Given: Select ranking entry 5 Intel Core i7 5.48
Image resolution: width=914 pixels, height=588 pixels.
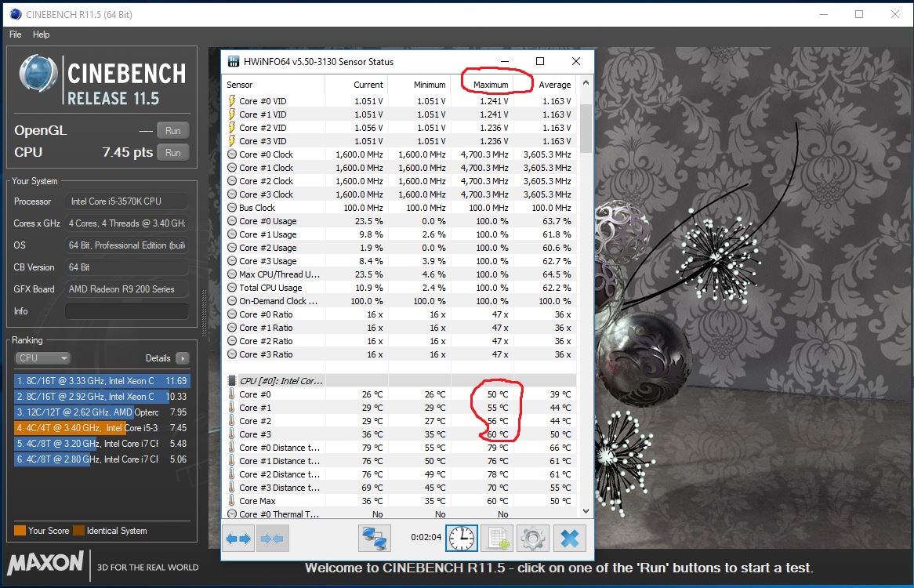Looking at the screenshot, I should click(x=102, y=444).
